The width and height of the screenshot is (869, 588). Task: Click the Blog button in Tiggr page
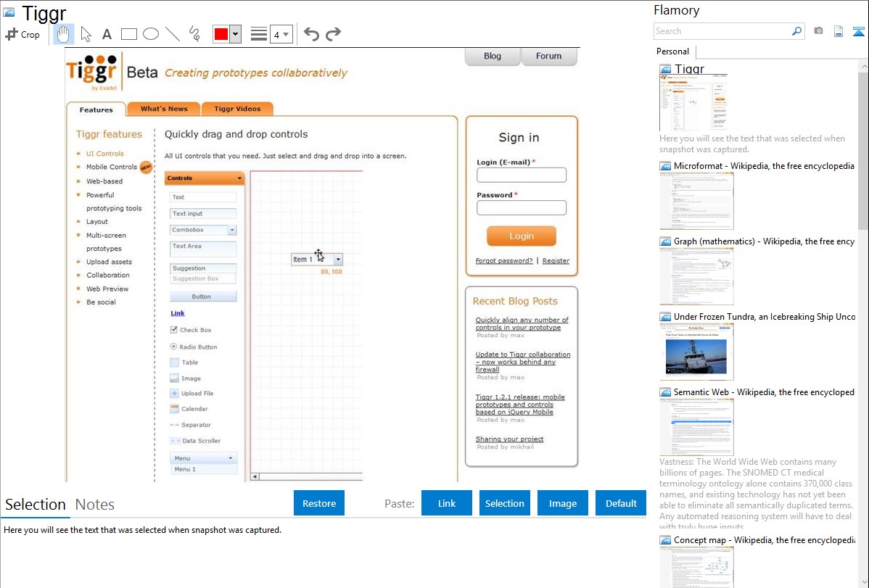coord(492,56)
